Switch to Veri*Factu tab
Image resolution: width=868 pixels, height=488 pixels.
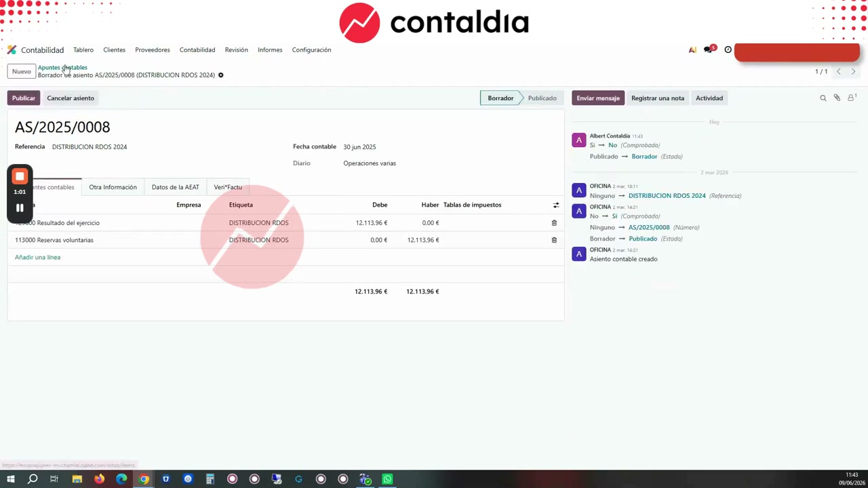[228, 187]
